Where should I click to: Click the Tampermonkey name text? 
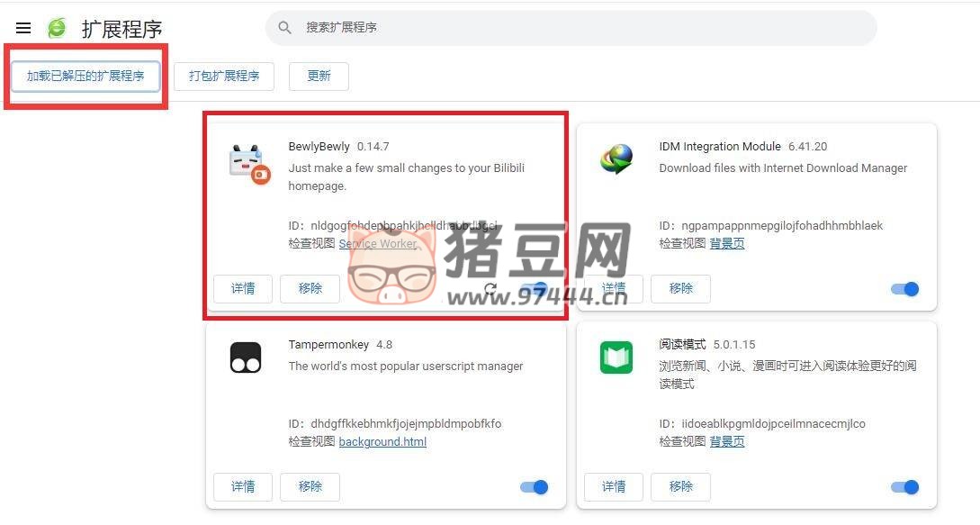pos(328,345)
